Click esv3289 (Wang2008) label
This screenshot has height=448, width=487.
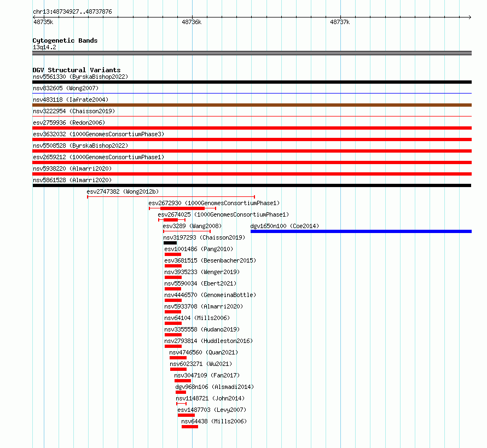192,226
